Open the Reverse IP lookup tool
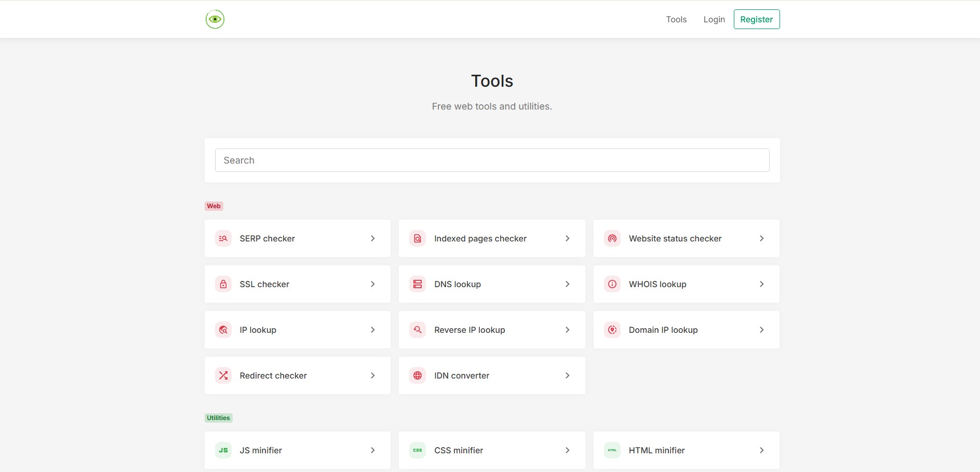The image size is (980, 472). click(x=492, y=330)
